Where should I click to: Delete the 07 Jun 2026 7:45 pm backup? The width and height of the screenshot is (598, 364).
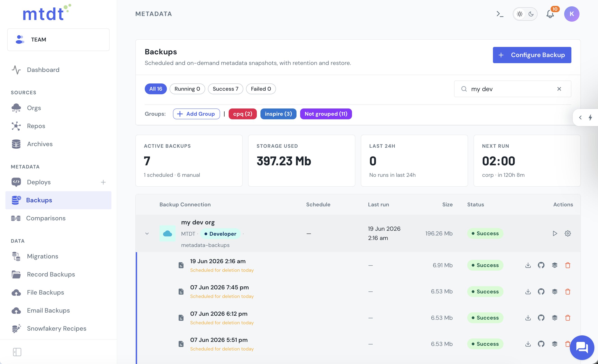(x=567, y=291)
